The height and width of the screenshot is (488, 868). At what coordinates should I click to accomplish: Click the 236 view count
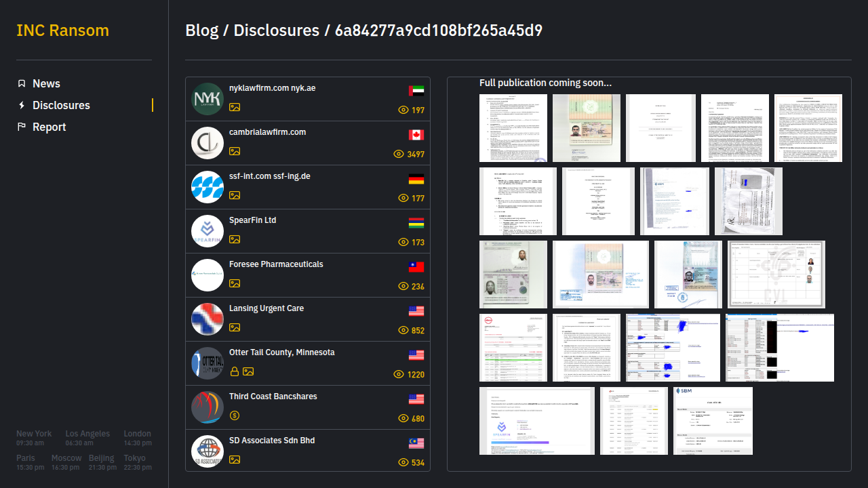(x=418, y=286)
